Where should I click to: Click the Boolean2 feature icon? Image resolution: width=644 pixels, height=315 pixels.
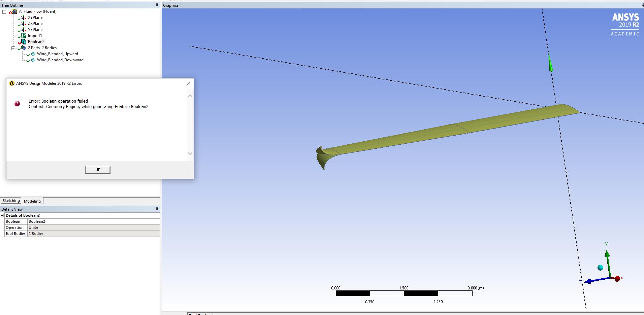coord(24,42)
